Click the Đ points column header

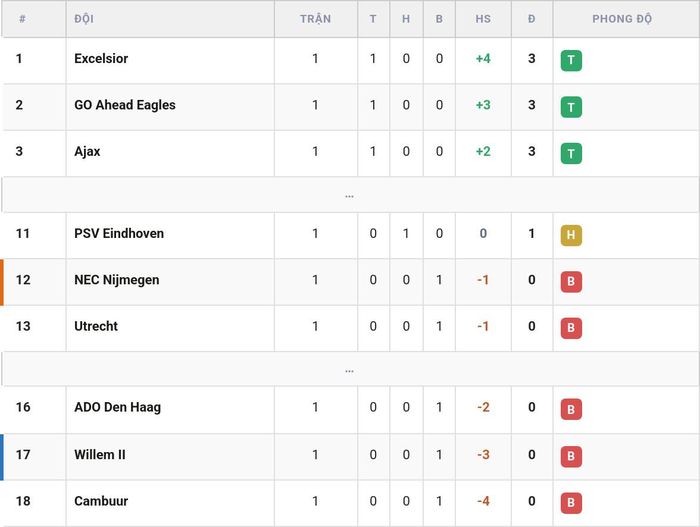532,19
